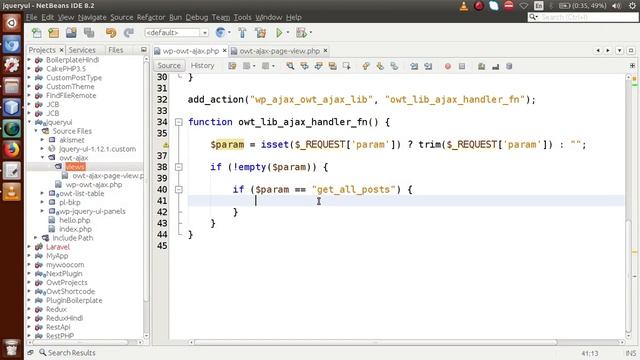The image size is (640, 360).
Task: Click the Clean and Build icon
Action: point(260,33)
